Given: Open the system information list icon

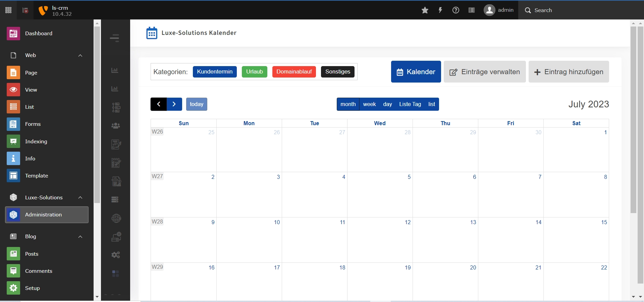Looking at the screenshot, I should coord(471,10).
